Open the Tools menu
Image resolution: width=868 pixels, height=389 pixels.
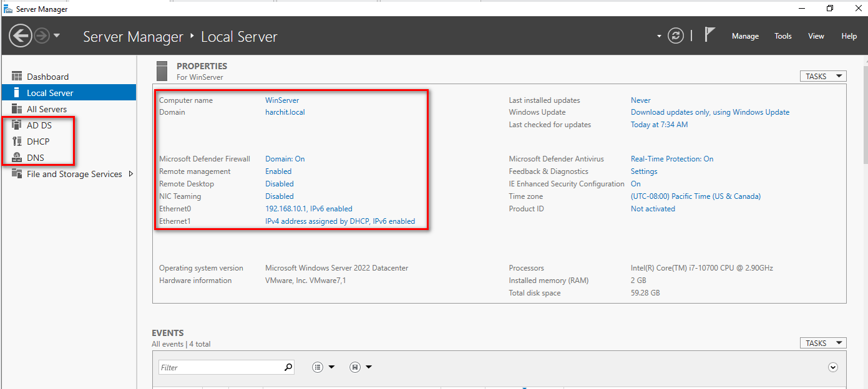click(x=783, y=36)
